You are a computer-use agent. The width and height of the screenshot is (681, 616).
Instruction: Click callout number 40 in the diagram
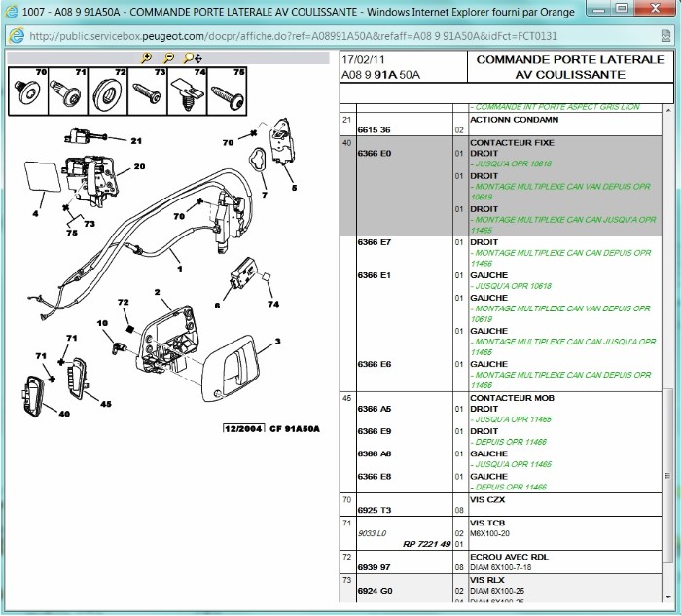pos(64,414)
